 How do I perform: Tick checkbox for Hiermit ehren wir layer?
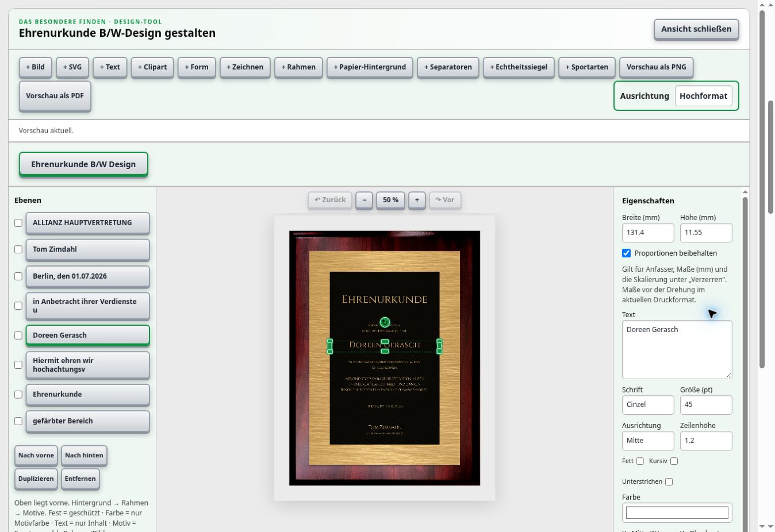tap(18, 365)
